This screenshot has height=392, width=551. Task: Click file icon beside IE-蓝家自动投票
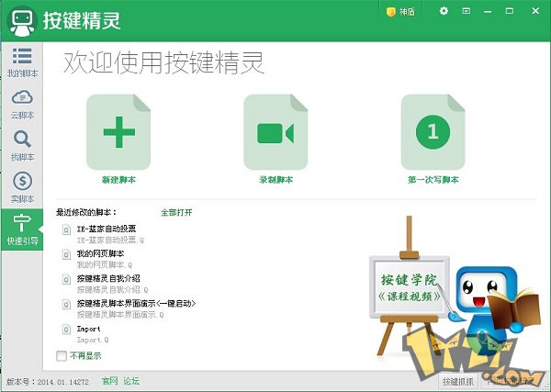[66, 230]
